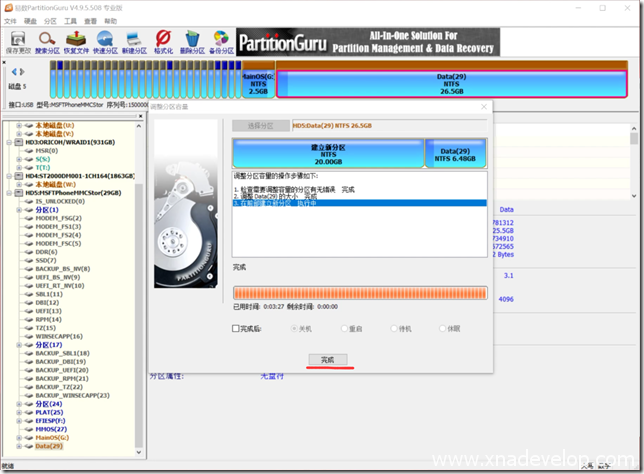Open the 备份分区 (Backup Partition) tool
The image size is (644, 474).
221,41
